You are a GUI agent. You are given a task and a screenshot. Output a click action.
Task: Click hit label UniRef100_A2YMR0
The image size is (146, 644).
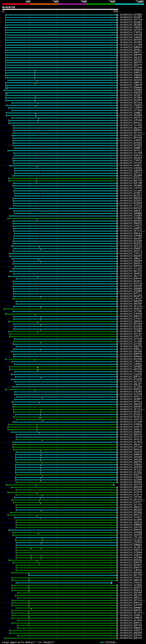point(131,331)
